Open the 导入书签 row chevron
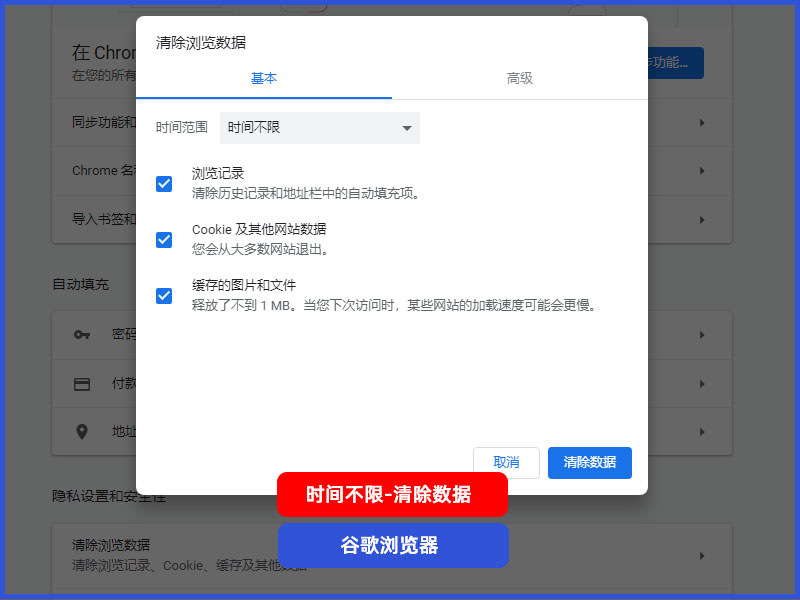Screen dimensions: 800x600 (x=702, y=219)
